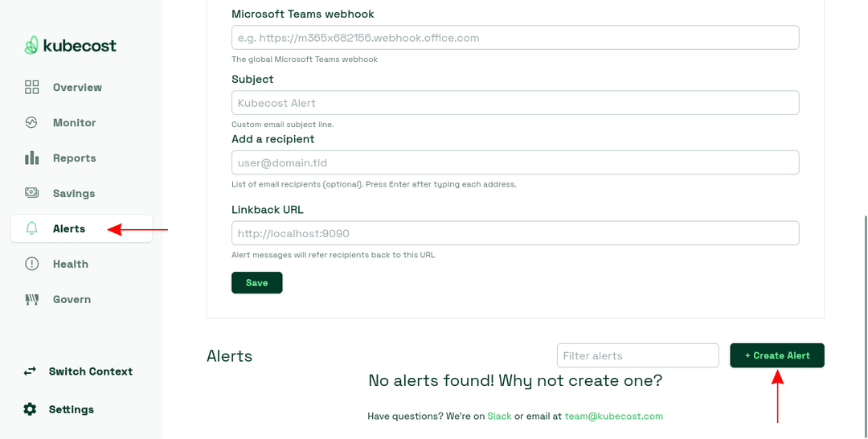Screen dimensions: 868x439
Task: Select the Monitor gauge icon
Action: click(31, 123)
